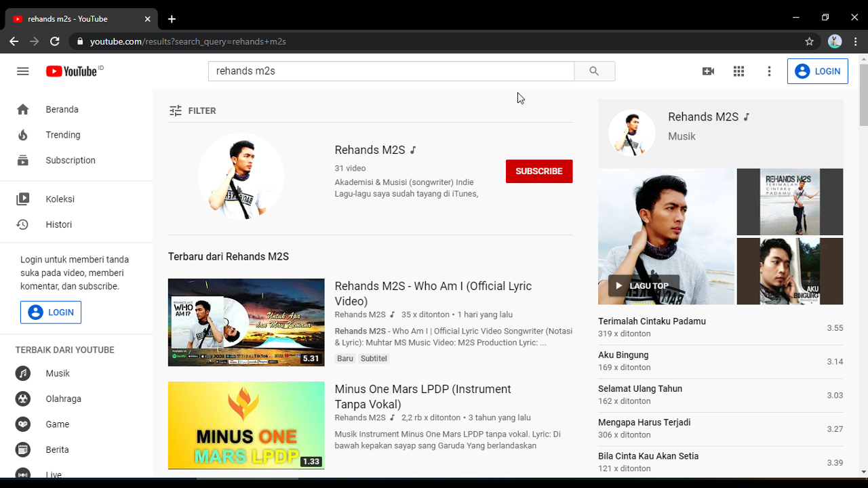The height and width of the screenshot is (488, 868).
Task: Select Histori in the sidebar
Action: [77, 224]
